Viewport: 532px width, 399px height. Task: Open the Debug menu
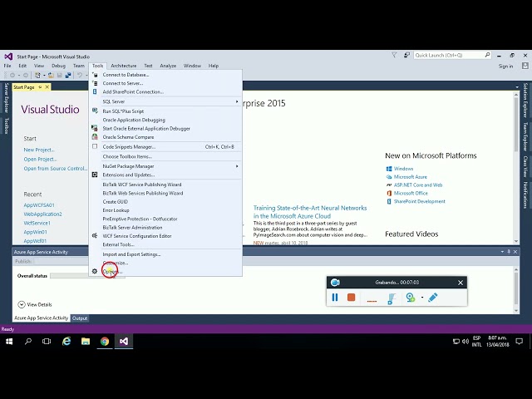coord(58,66)
